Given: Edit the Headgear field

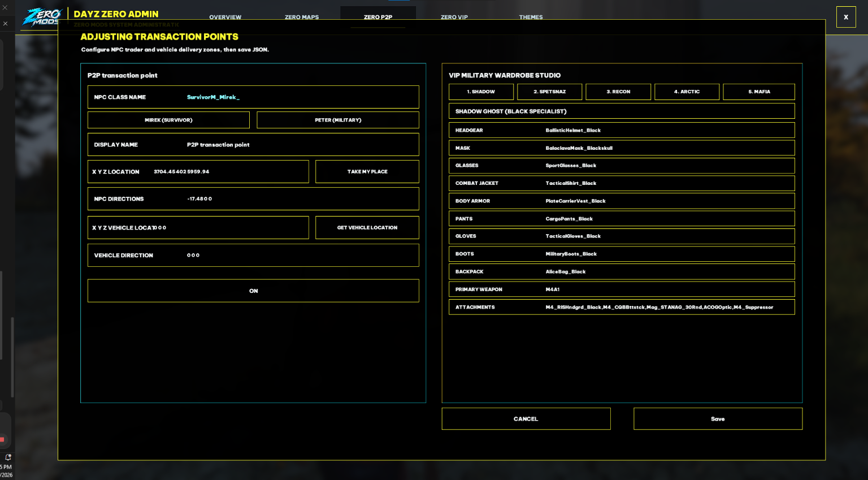Looking at the screenshot, I should 622,130.
